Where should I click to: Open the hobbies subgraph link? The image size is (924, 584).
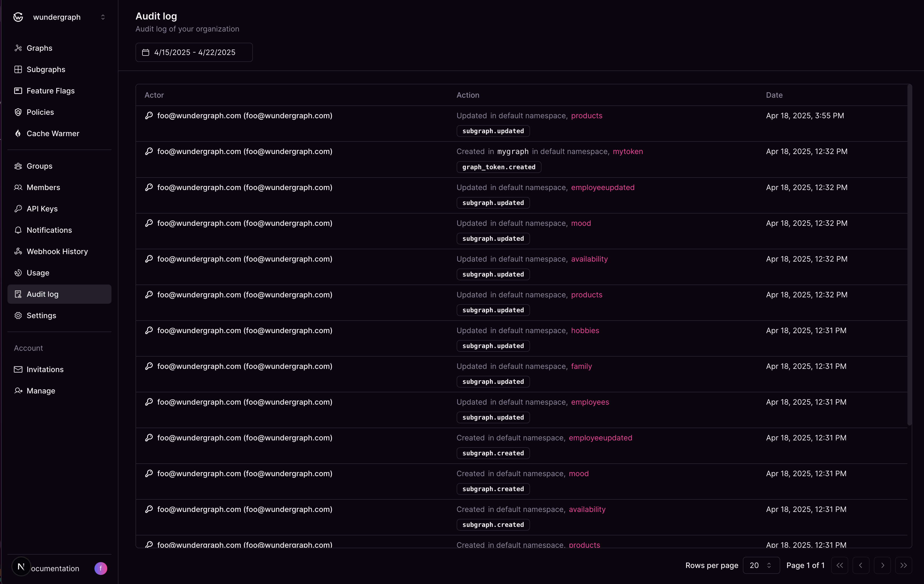(585, 330)
